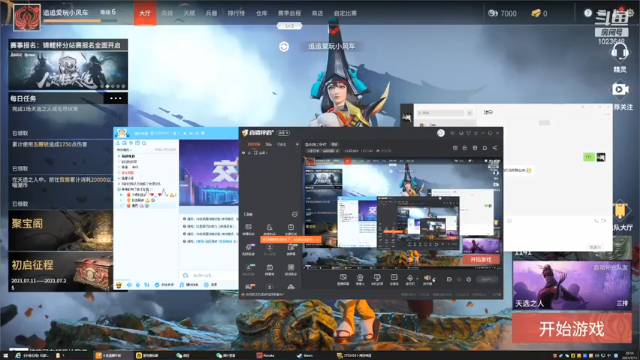Image resolution: width=640 pixels, height=360 pixels.
Task: Click the share icon in streaming app header
Action: [495, 148]
